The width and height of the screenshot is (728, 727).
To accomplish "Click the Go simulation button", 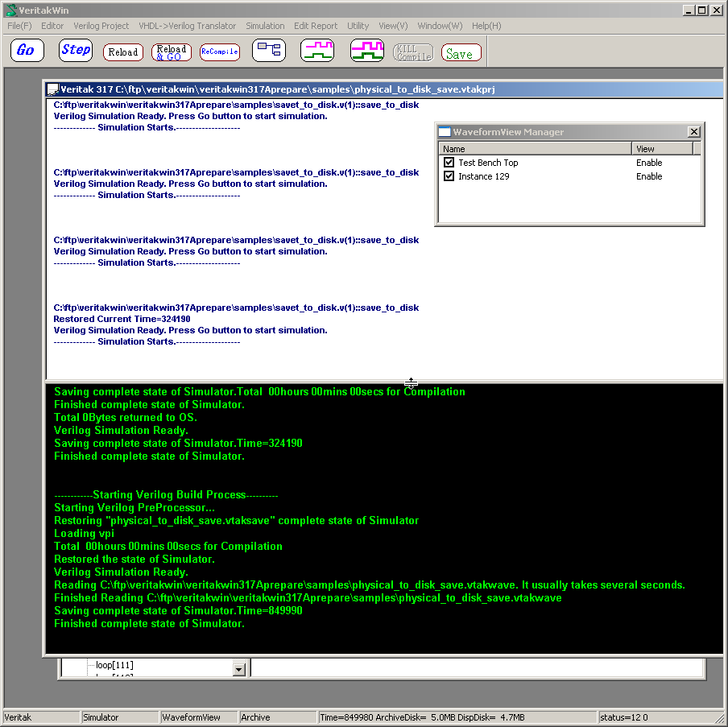I will [27, 50].
